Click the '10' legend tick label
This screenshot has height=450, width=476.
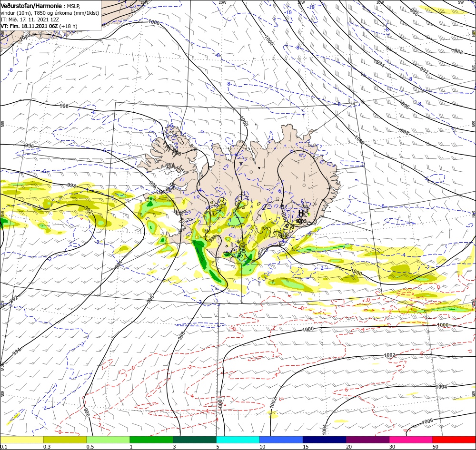pos(262,447)
